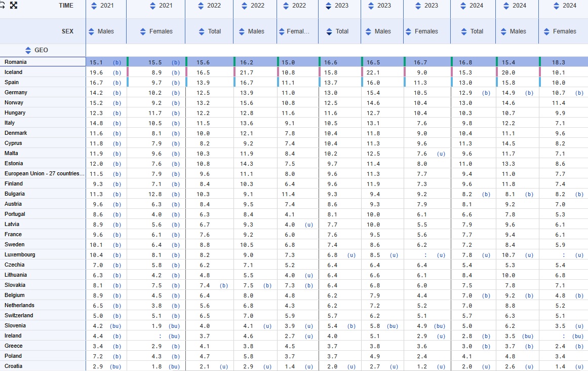The height and width of the screenshot is (371, 588).
Task: Sort by the 2023 Total sex column arrows
Action: (x=329, y=31)
